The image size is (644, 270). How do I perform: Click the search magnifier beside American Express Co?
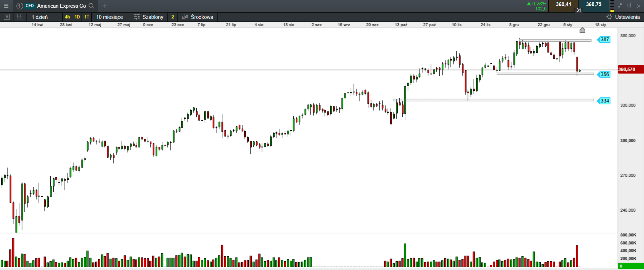91,6
